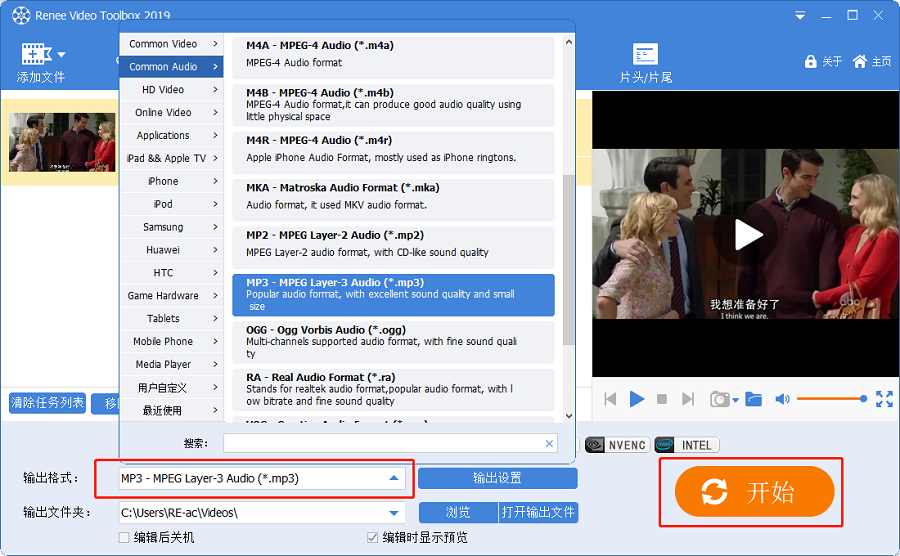Click the INTEL acceleration badge

pos(686,445)
